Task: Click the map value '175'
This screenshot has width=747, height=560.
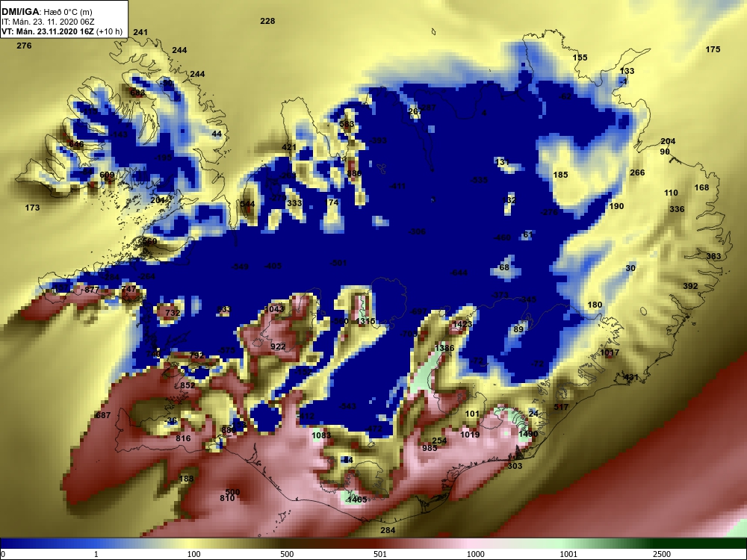Action: [713, 49]
